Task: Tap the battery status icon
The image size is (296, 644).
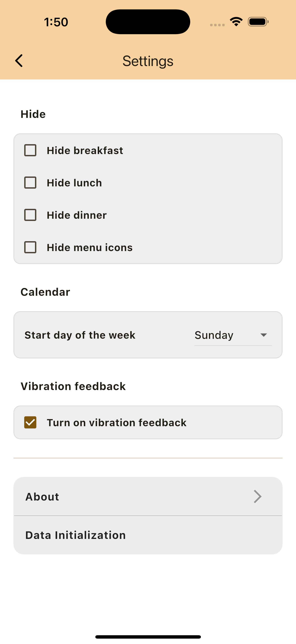Action: pos(258,22)
